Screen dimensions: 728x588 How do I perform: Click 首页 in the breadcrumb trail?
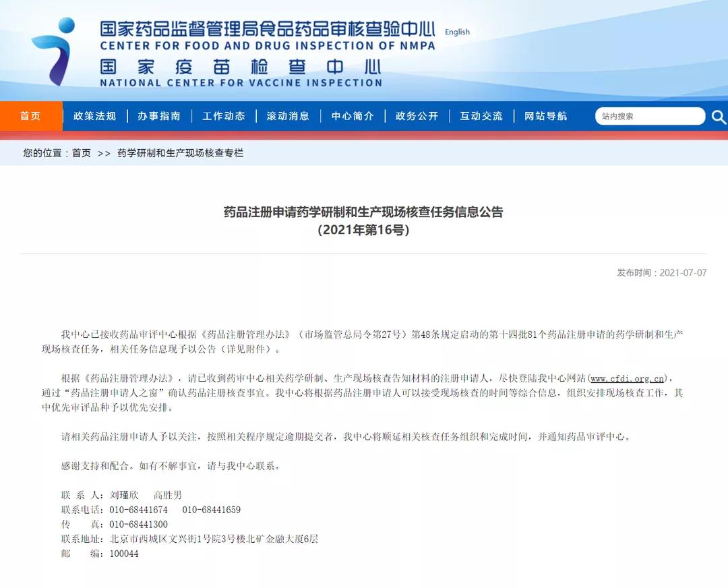point(82,153)
